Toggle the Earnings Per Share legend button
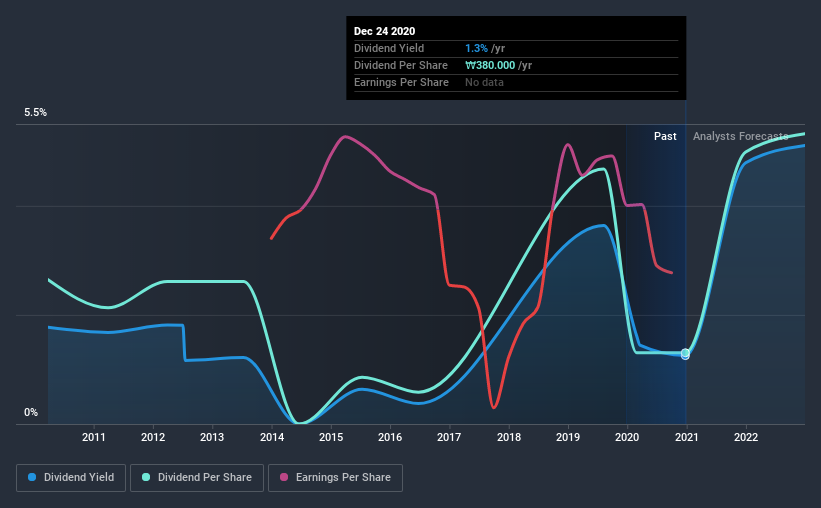Screen dimensions: 821x508 tap(335, 478)
